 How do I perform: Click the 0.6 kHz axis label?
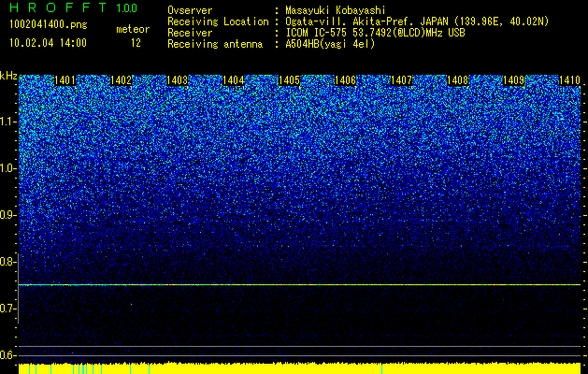coord(7,355)
